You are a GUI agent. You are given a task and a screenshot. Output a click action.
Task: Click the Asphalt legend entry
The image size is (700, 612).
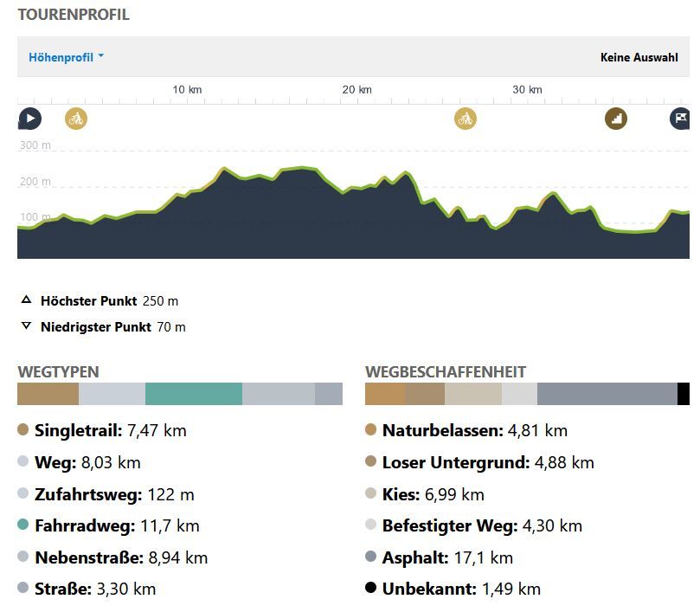coord(447,557)
